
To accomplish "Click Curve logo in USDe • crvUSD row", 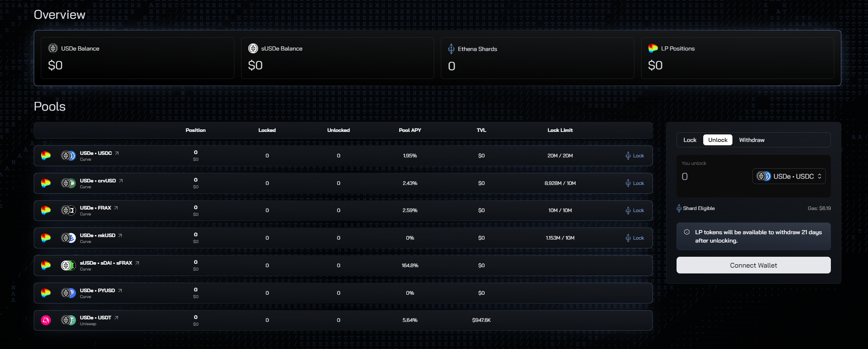I will point(46,183).
